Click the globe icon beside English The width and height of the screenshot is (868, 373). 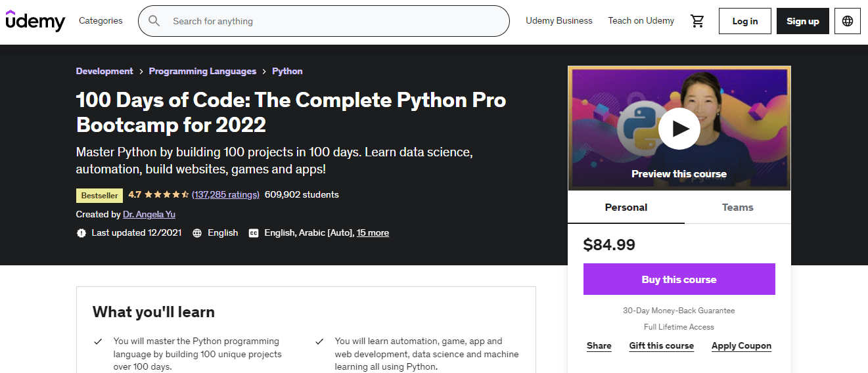196,233
